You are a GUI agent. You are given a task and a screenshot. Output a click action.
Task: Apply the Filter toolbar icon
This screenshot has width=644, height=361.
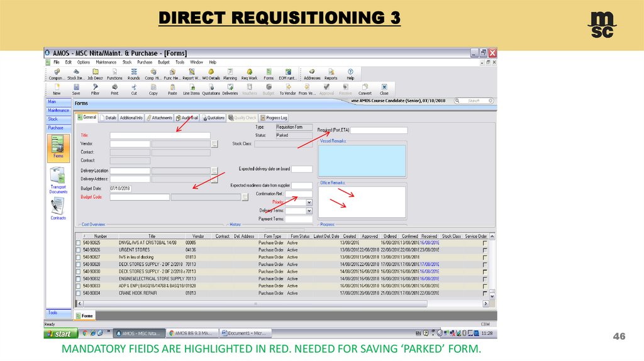pyautogui.click(x=96, y=89)
